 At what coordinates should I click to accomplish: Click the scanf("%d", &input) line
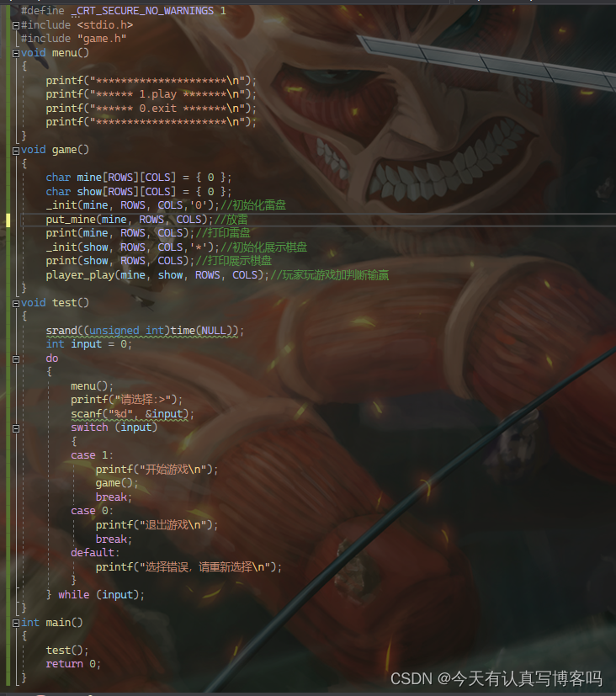pyautogui.click(x=132, y=414)
